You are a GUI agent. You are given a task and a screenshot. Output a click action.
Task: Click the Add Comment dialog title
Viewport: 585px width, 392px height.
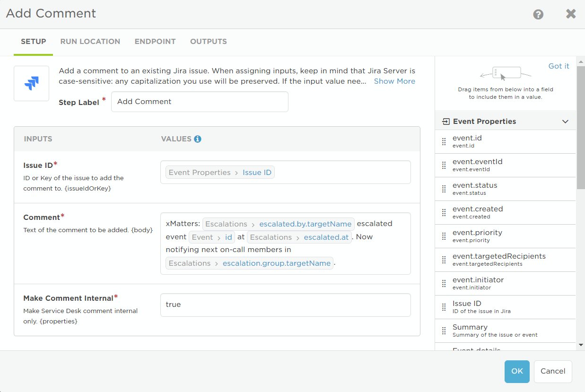pos(51,13)
